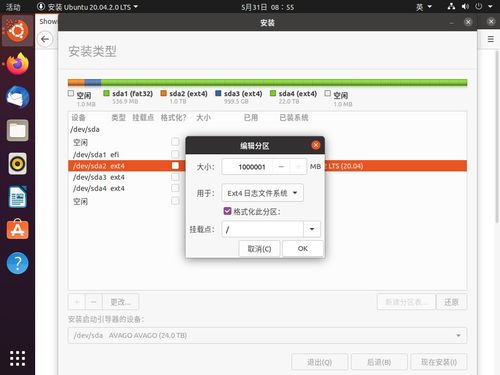
Task: Toggle format checkbox for first free space row
Action: click(x=175, y=142)
